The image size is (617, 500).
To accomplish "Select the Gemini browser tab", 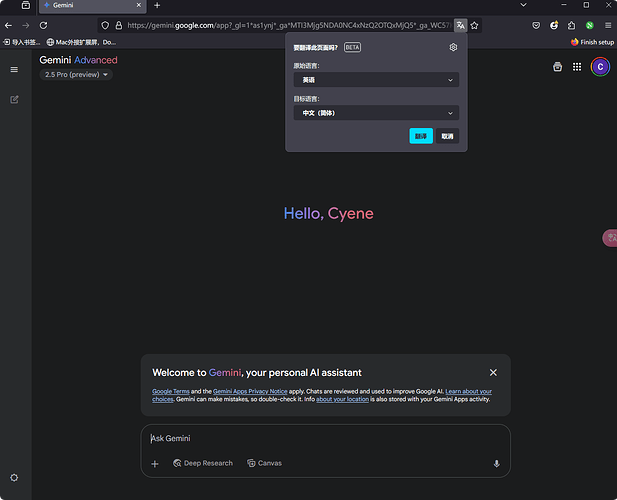I will 92,6.
